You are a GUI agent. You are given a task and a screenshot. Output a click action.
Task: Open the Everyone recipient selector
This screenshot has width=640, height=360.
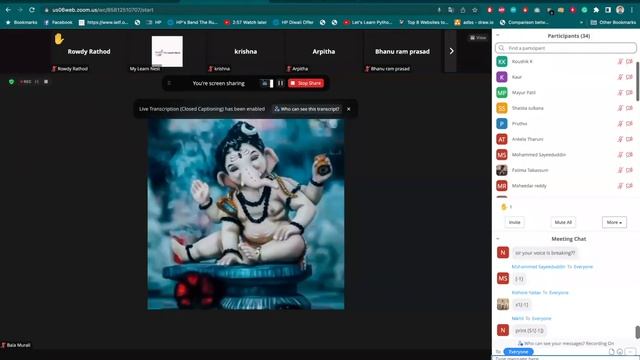pyautogui.click(x=518, y=352)
